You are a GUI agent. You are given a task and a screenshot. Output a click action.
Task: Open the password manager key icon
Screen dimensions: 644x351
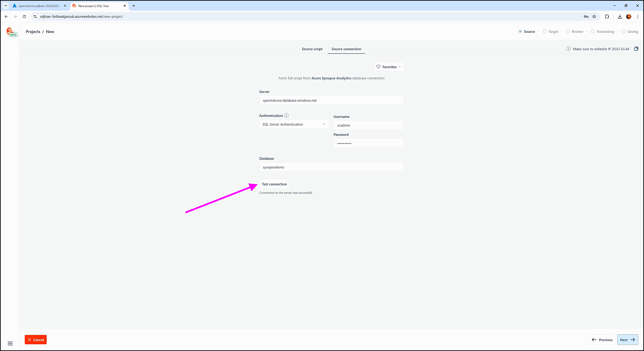586,16
